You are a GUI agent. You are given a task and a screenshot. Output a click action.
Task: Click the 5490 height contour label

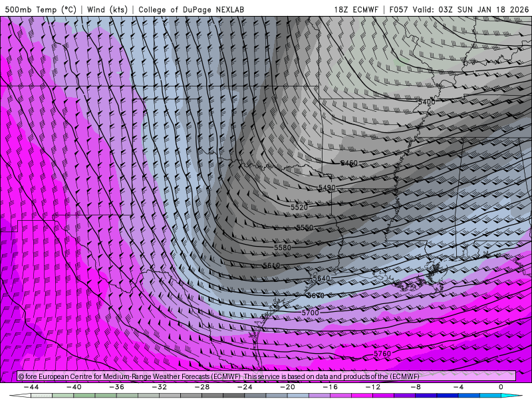tap(327, 188)
